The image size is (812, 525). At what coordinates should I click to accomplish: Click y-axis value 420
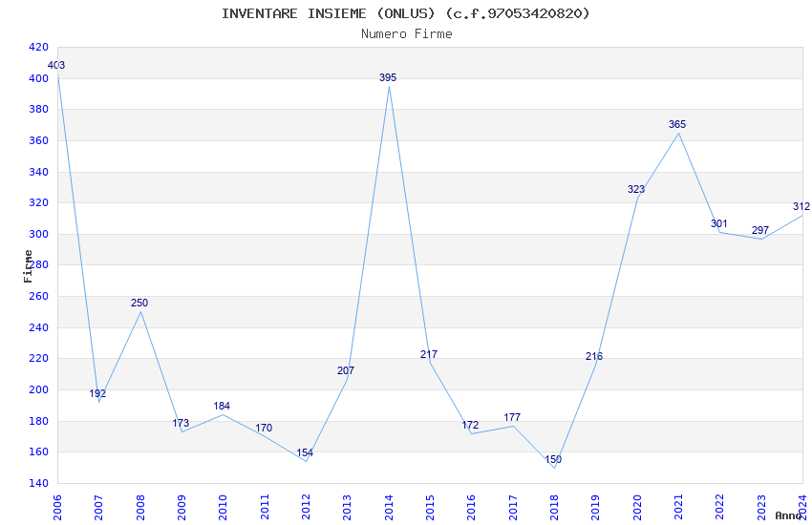tap(38, 47)
